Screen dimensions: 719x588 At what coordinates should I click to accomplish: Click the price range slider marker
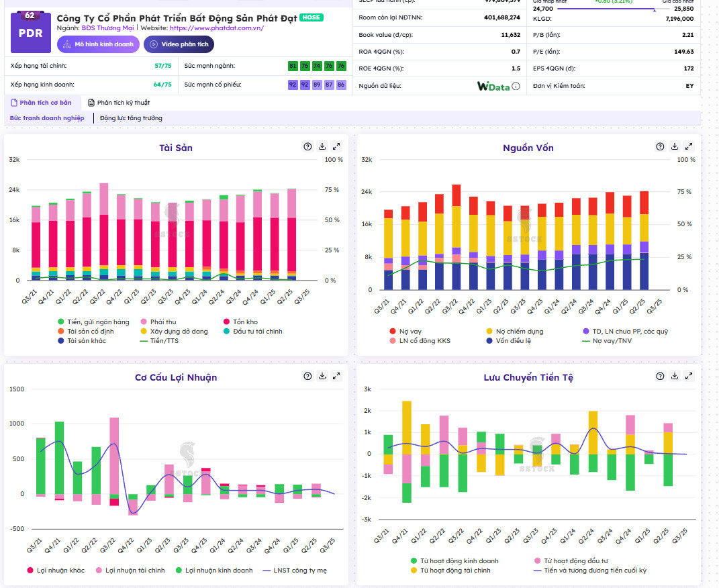click(654, 9)
